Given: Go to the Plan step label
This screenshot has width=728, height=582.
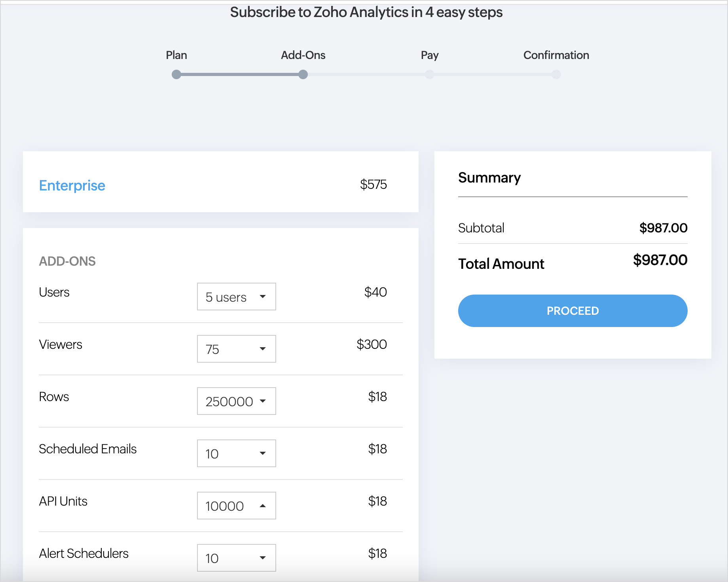Looking at the screenshot, I should [x=176, y=55].
